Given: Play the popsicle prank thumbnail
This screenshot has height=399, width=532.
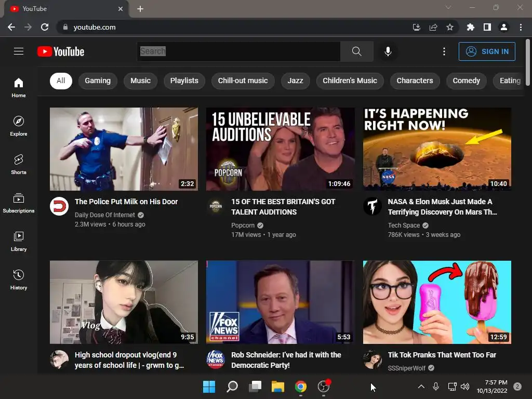Looking at the screenshot, I should click(437, 302).
